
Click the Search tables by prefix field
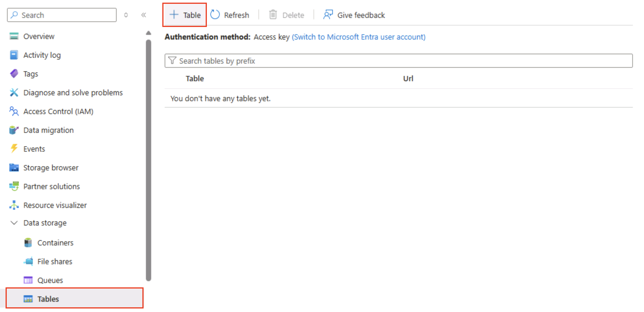[322, 61]
